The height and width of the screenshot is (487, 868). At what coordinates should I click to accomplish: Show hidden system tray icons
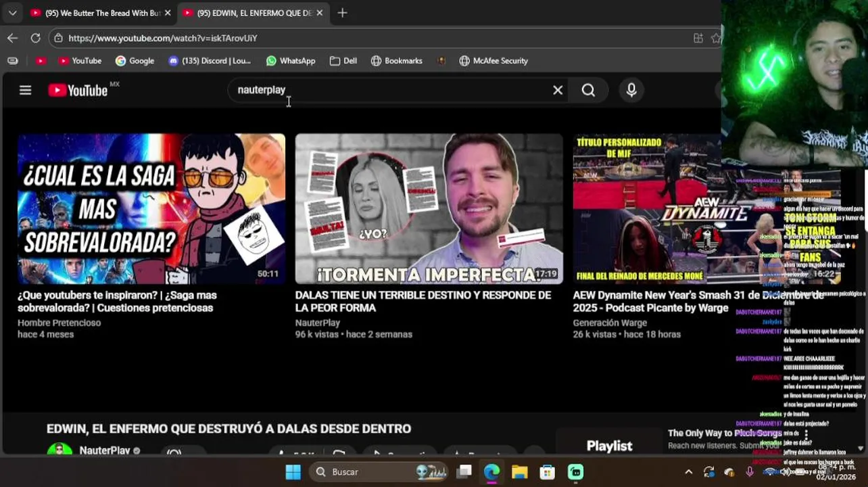coord(688,472)
